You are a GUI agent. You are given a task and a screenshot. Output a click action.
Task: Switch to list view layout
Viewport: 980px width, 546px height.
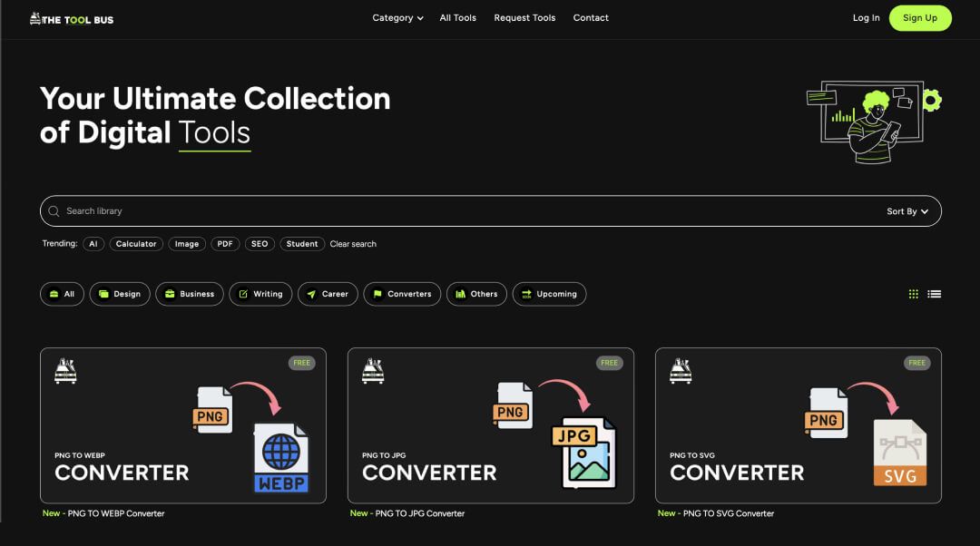pyautogui.click(x=935, y=294)
